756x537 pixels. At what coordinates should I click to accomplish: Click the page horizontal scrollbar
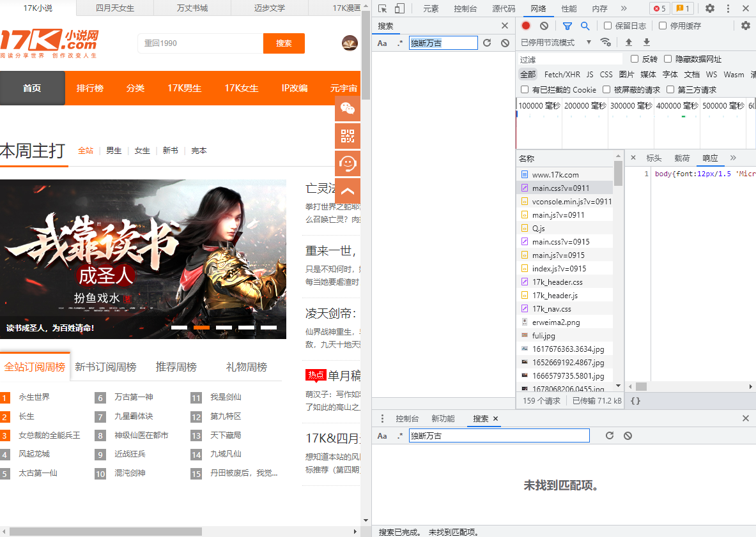tap(105, 532)
